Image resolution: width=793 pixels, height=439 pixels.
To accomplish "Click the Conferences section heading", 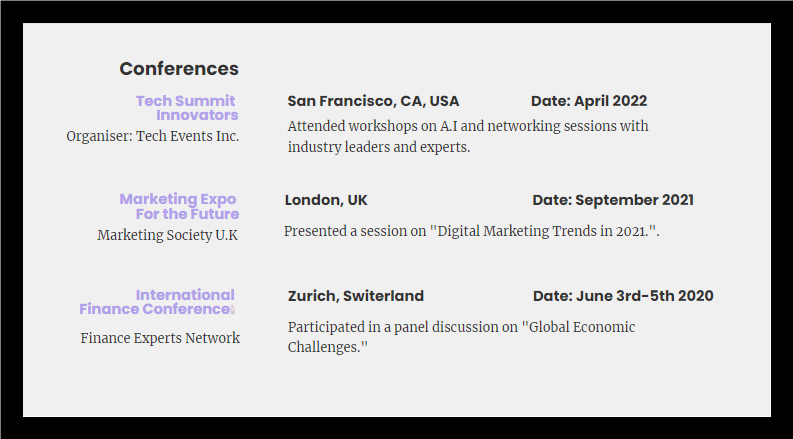I will tap(179, 69).
